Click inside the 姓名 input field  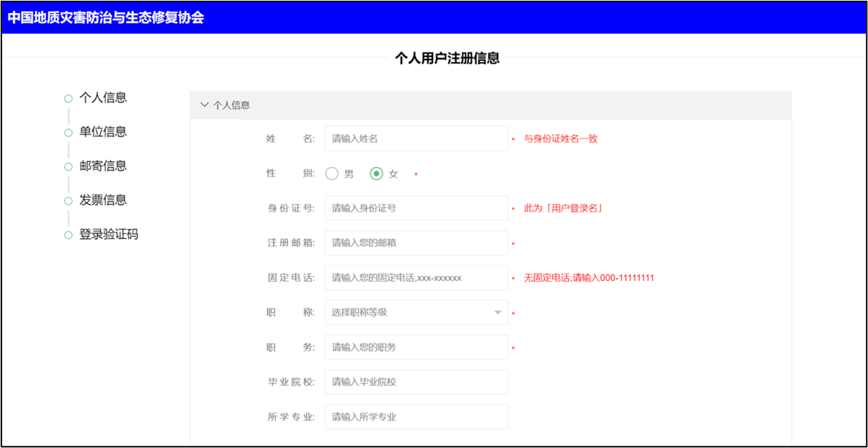pyautogui.click(x=416, y=138)
